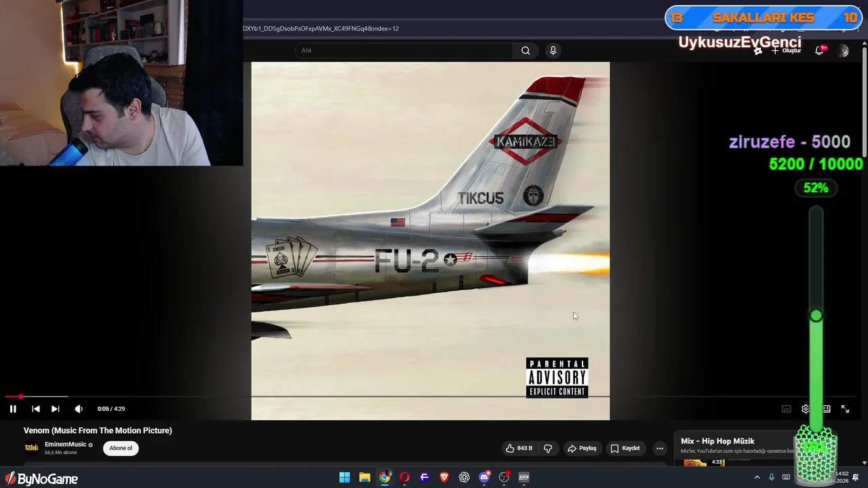Open the last gray app in taskbar

pos(524,477)
